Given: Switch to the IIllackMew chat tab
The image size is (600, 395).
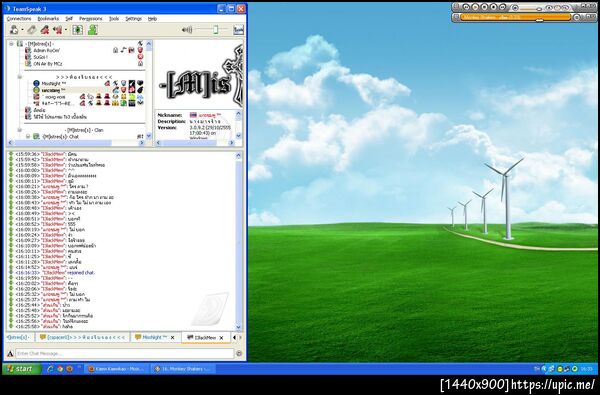Looking at the screenshot, I should [205, 337].
